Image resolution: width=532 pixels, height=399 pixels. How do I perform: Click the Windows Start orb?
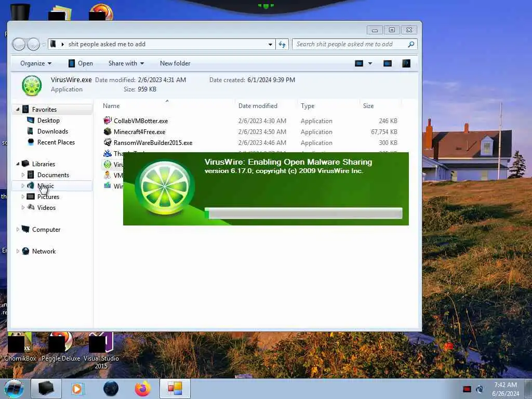click(x=14, y=389)
